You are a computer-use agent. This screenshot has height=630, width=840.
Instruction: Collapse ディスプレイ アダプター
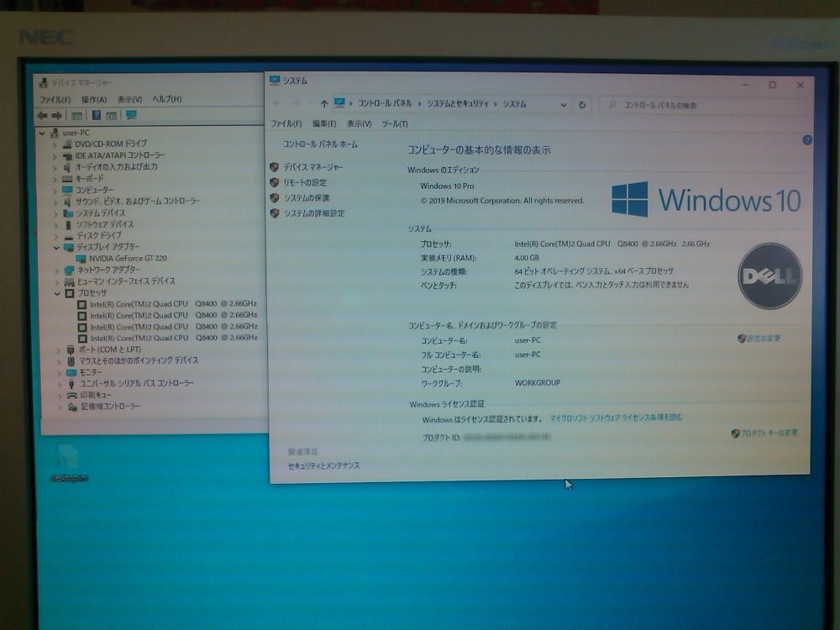(x=55, y=248)
